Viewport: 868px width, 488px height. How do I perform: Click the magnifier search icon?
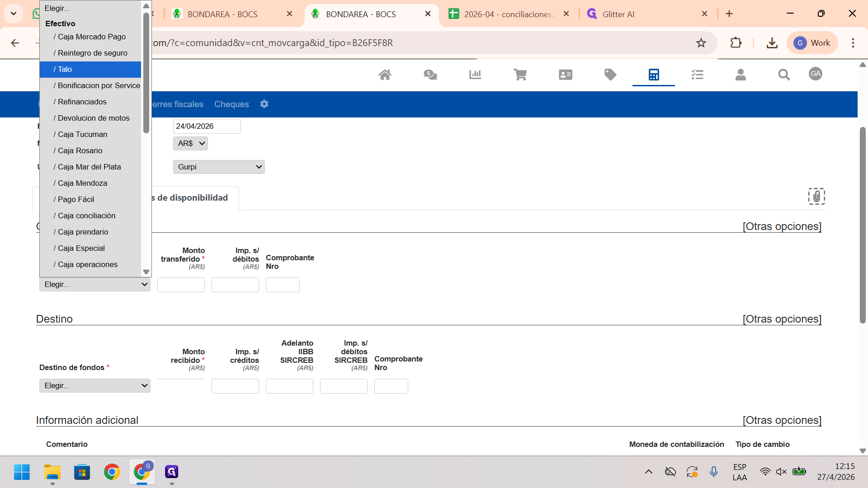pyautogui.click(x=784, y=75)
